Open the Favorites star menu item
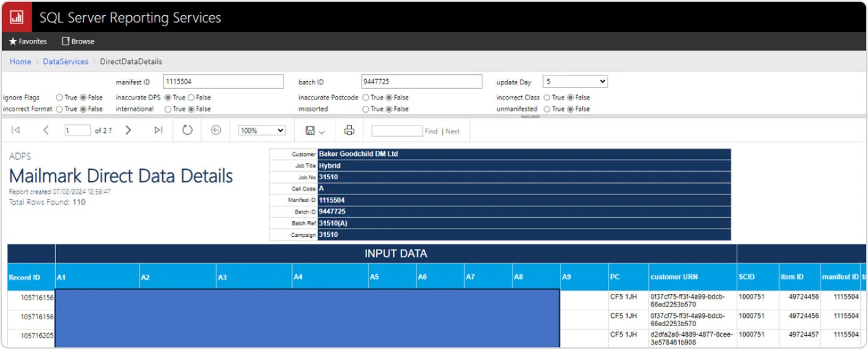Screen dimensions: 868x349 click(x=28, y=41)
